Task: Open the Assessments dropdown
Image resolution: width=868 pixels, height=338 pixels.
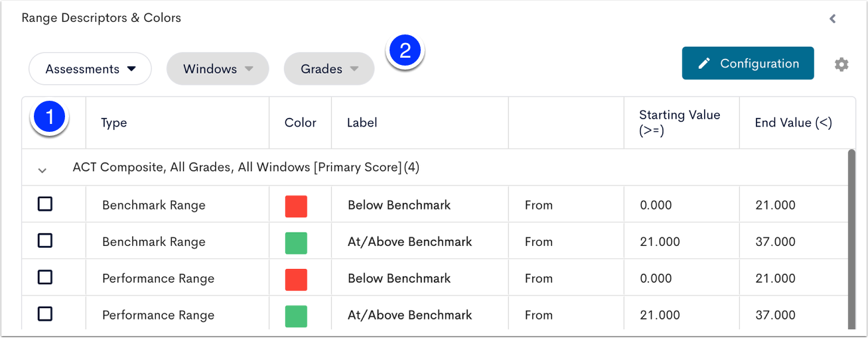Action: pyautogui.click(x=90, y=69)
